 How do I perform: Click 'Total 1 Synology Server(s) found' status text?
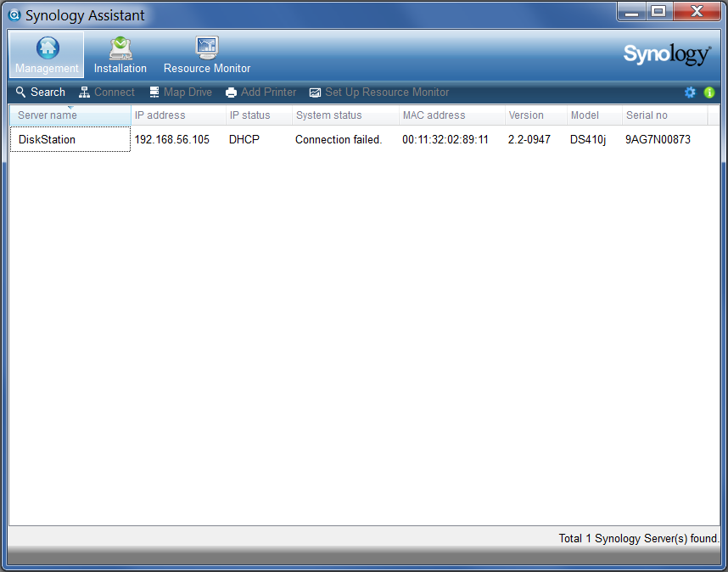[x=639, y=538]
